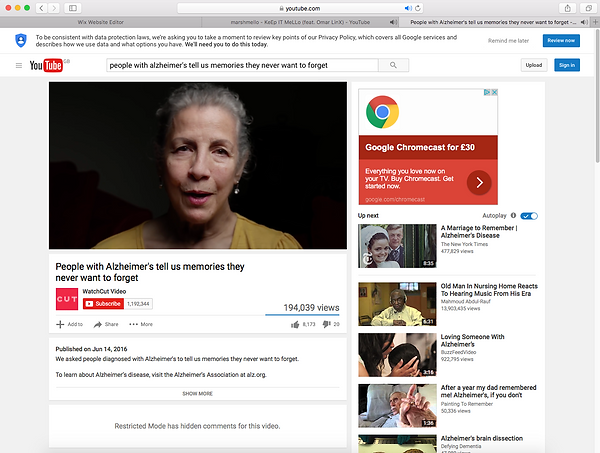Mute the Alzheimer's tab speaker icon

584,22
